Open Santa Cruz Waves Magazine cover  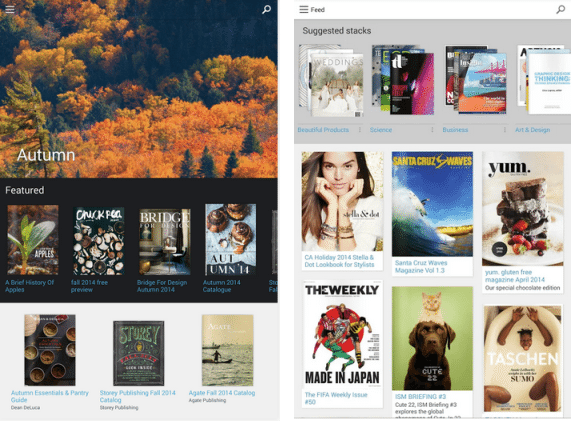pos(432,204)
